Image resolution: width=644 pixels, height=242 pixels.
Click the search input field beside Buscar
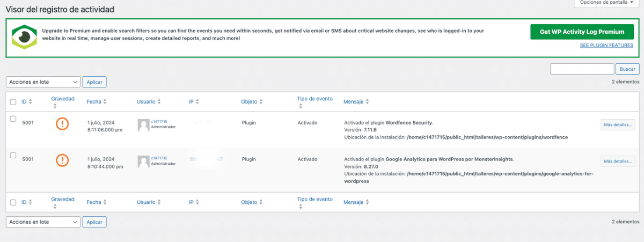click(x=582, y=69)
